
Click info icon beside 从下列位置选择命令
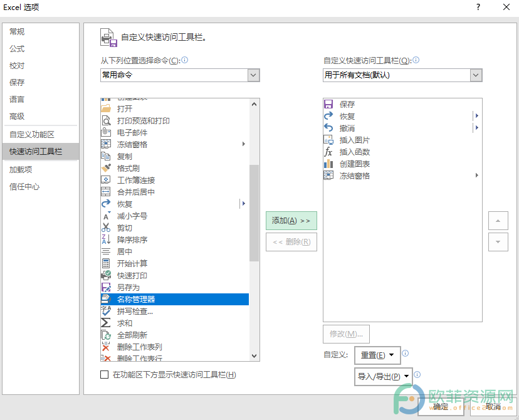point(185,60)
